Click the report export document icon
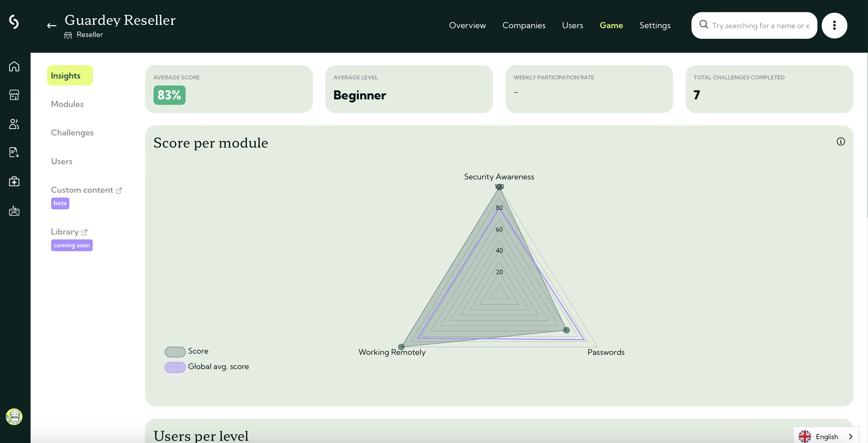This screenshot has height=443, width=868. coord(14,152)
